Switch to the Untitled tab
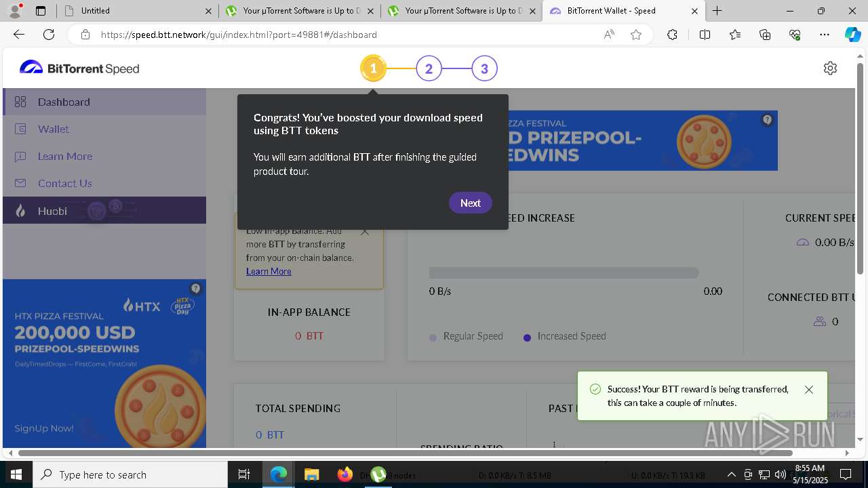Screen dimensions: 868x488 [137, 11]
